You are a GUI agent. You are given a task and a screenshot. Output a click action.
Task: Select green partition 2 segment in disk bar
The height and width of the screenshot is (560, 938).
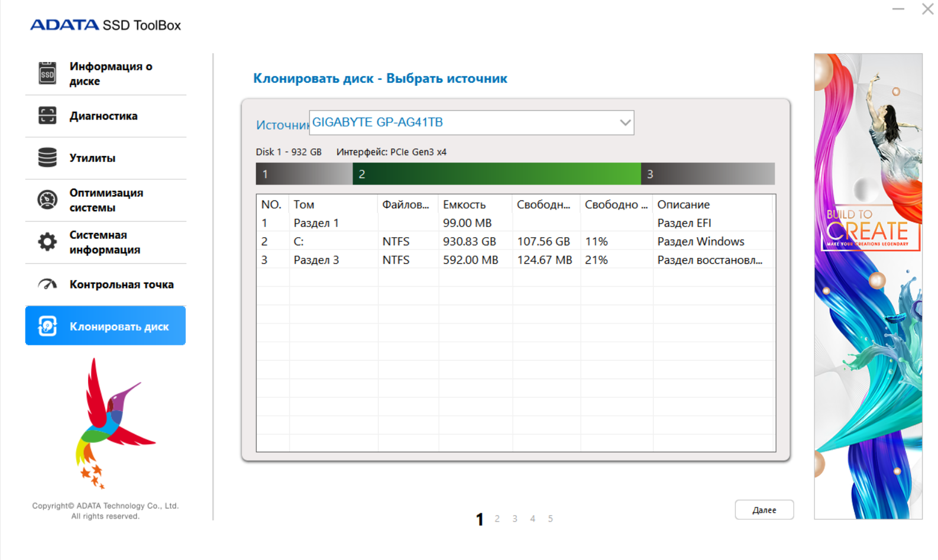point(497,174)
